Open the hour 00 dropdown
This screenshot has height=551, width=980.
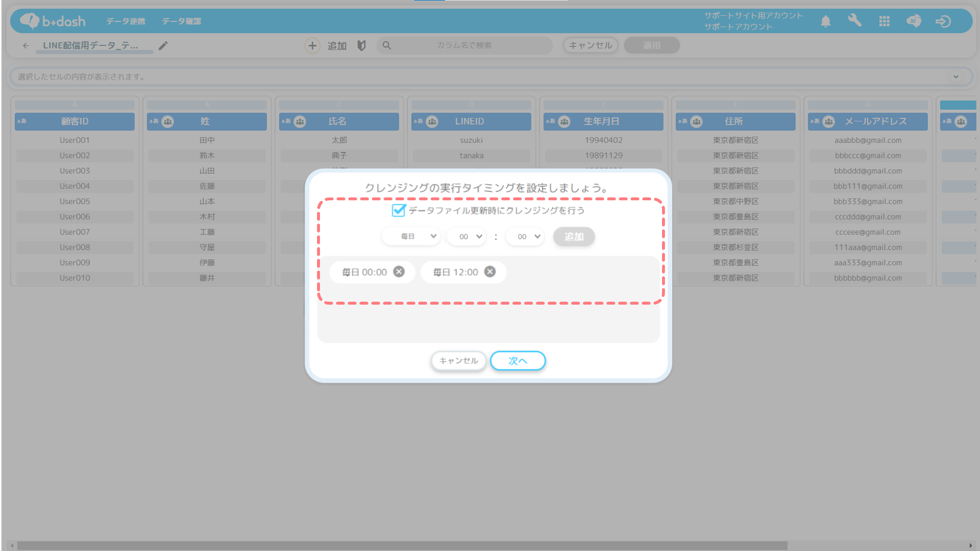click(467, 237)
